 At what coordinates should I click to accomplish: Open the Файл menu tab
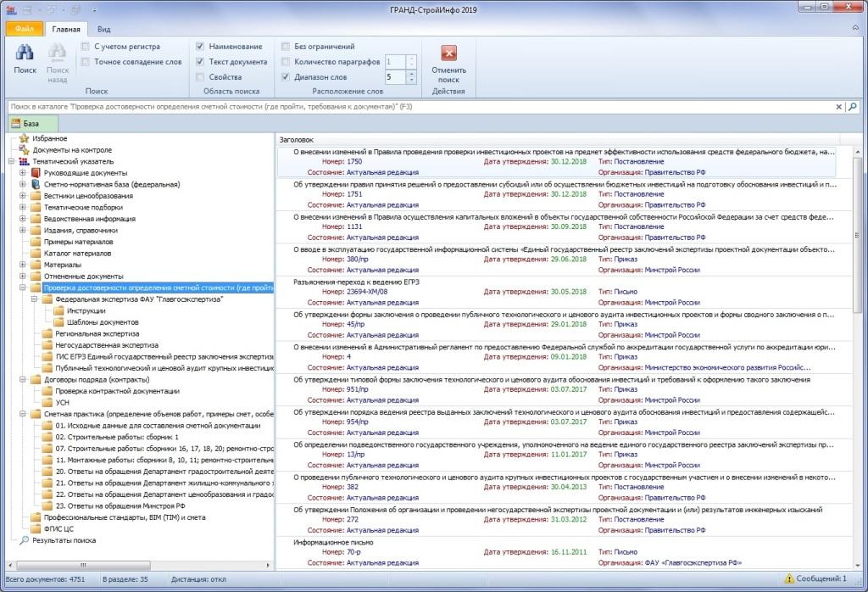point(25,29)
